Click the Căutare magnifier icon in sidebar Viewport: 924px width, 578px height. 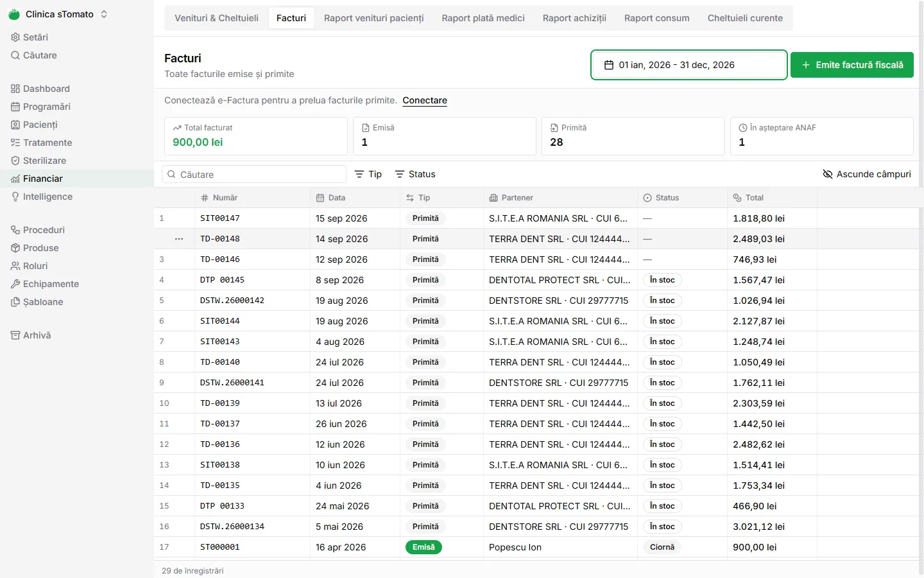(15, 55)
